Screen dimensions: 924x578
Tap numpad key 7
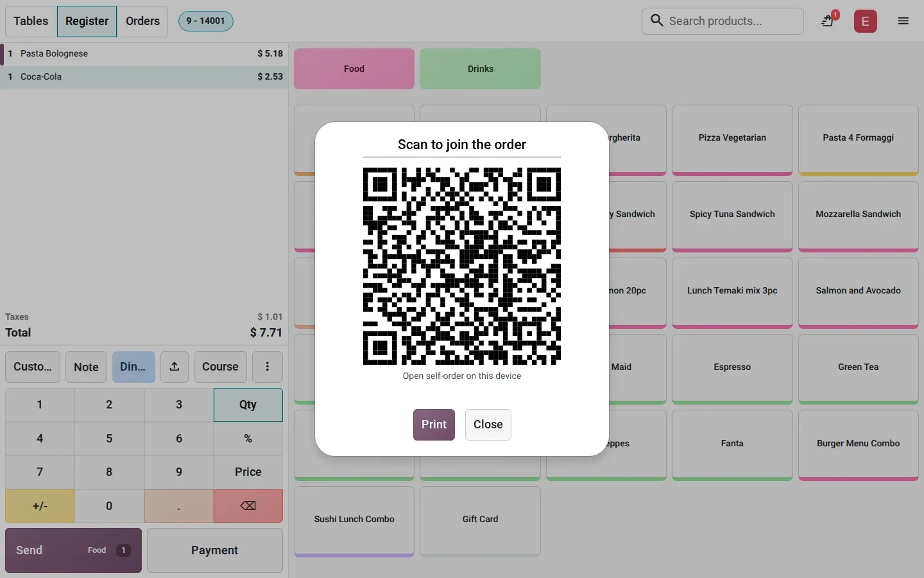[40, 472]
